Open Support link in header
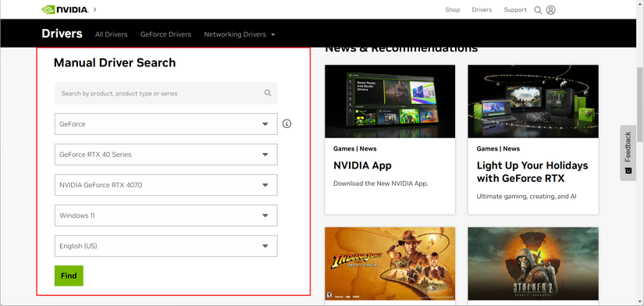The width and height of the screenshot is (644, 306). click(x=515, y=9)
